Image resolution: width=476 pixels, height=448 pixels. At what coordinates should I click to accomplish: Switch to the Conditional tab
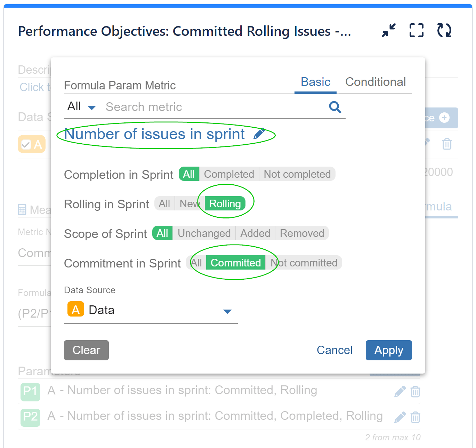coord(376,82)
